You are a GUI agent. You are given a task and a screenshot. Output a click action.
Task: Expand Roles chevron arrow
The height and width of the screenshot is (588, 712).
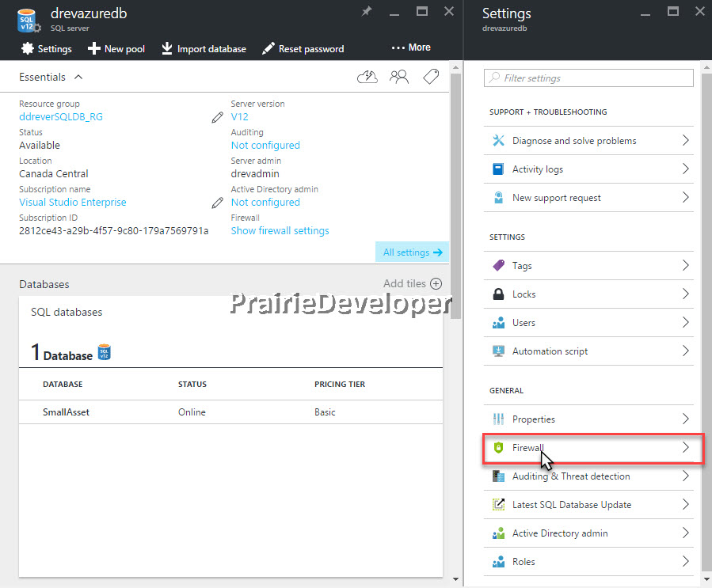click(686, 562)
